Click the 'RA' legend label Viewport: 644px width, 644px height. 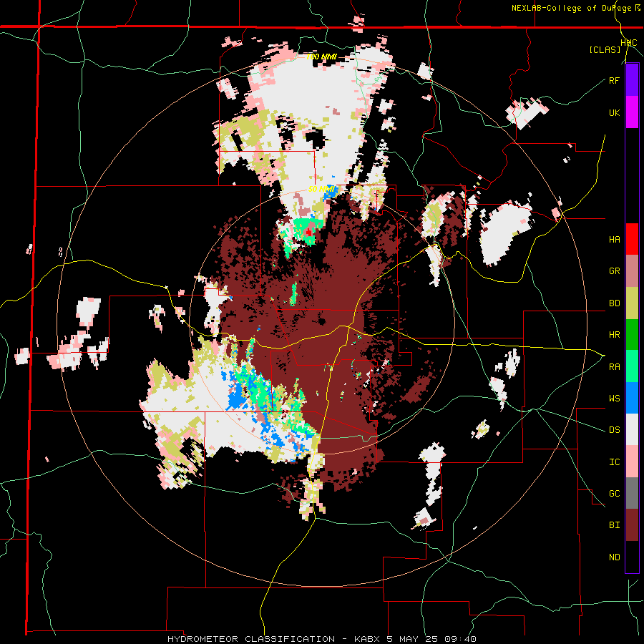click(x=614, y=367)
